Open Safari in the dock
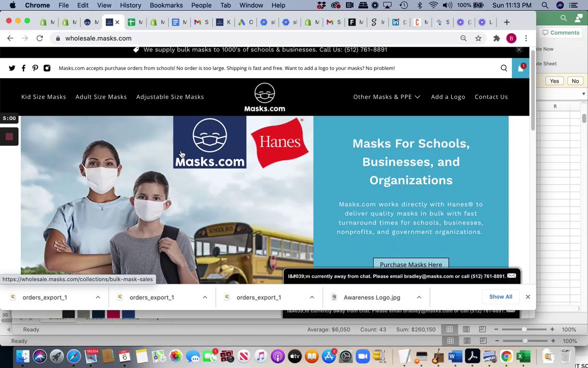This screenshot has width=588, height=368. [x=74, y=356]
